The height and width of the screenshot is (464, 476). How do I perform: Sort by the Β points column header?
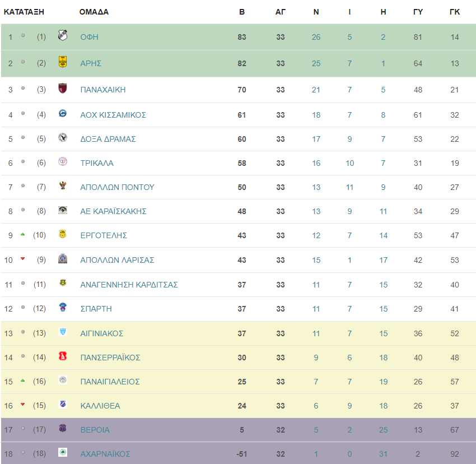(242, 12)
